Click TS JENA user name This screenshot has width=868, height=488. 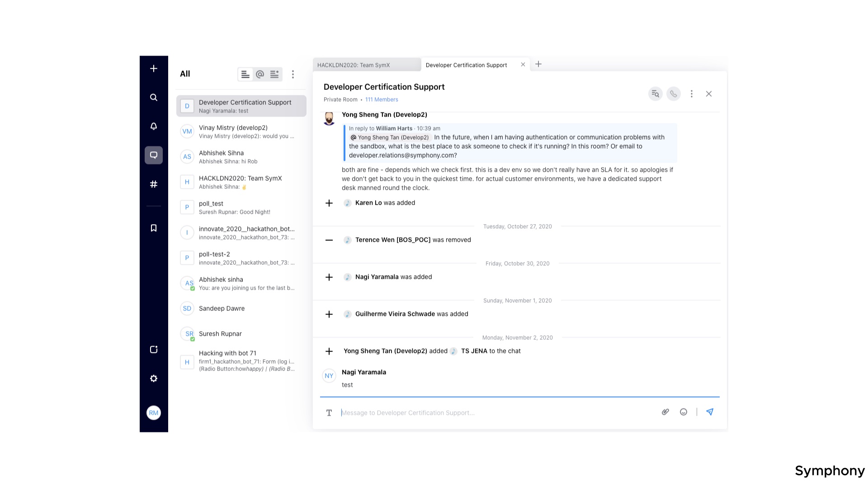474,351
